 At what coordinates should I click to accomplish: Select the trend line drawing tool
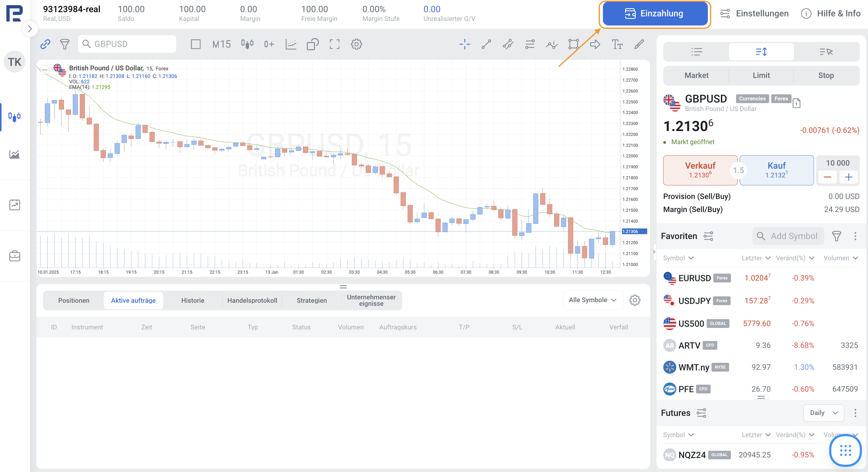(x=486, y=44)
